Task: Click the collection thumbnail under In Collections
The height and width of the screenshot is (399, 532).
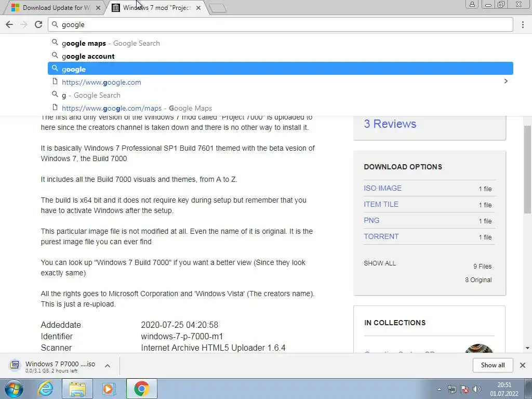Action: [x=478, y=349]
